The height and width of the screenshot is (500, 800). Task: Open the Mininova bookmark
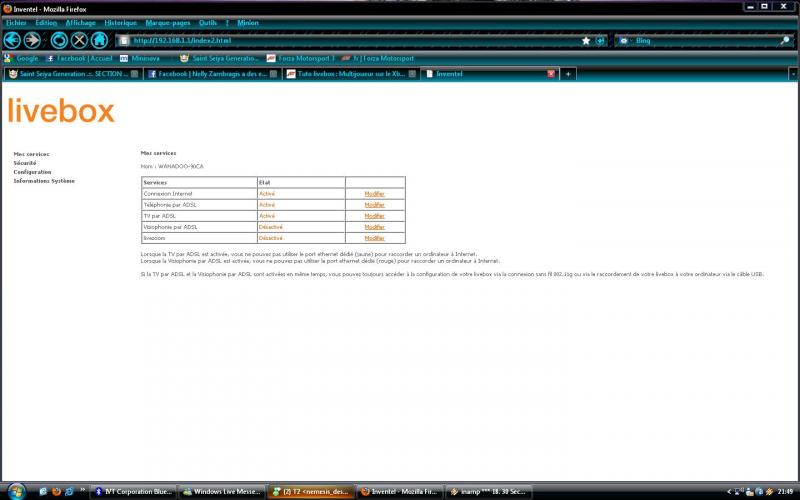click(x=140, y=58)
